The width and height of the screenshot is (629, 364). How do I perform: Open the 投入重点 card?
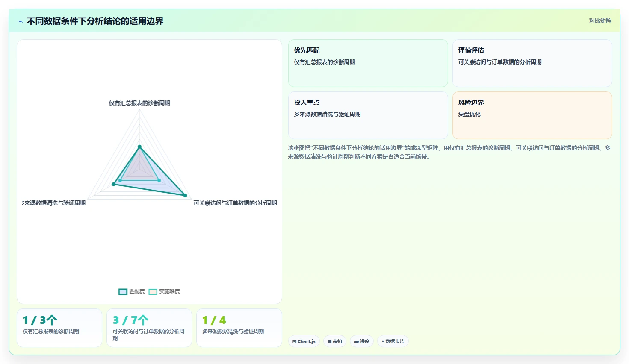pos(368,115)
